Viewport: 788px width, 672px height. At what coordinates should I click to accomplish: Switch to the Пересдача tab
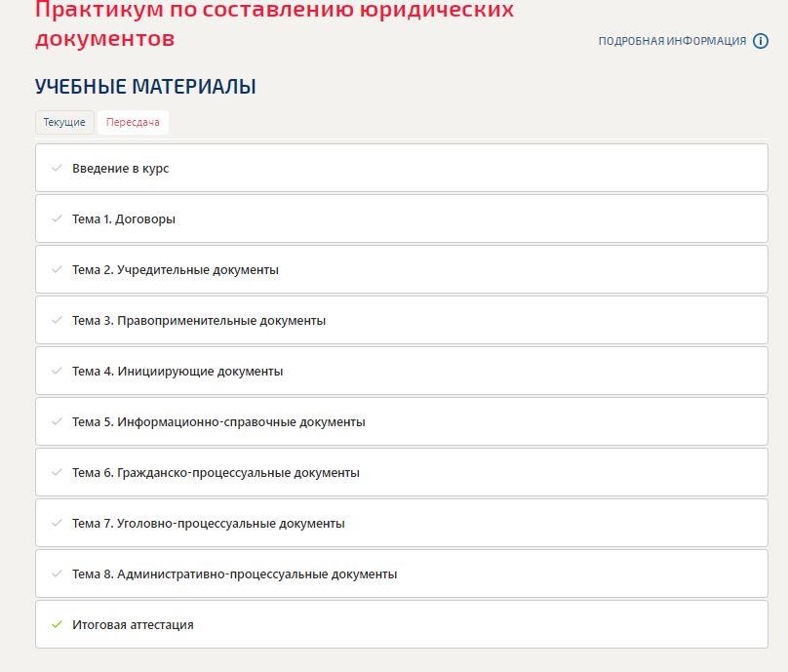tap(133, 123)
